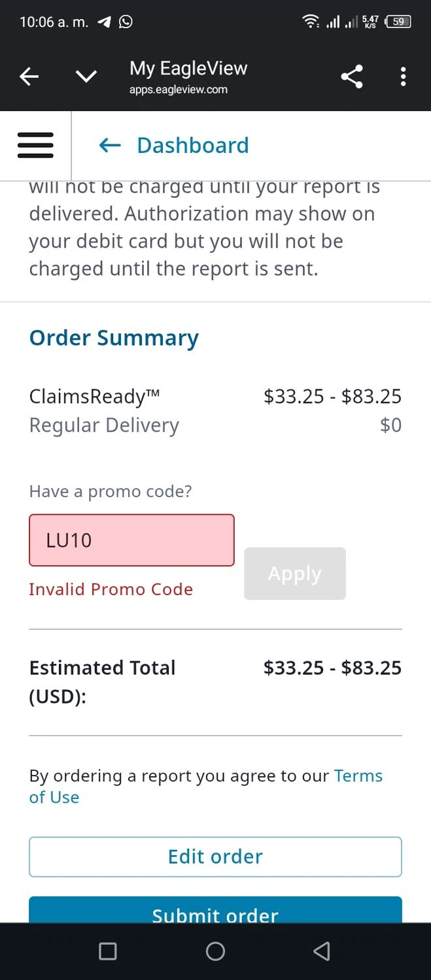Focus the promo code input field

coord(131,540)
